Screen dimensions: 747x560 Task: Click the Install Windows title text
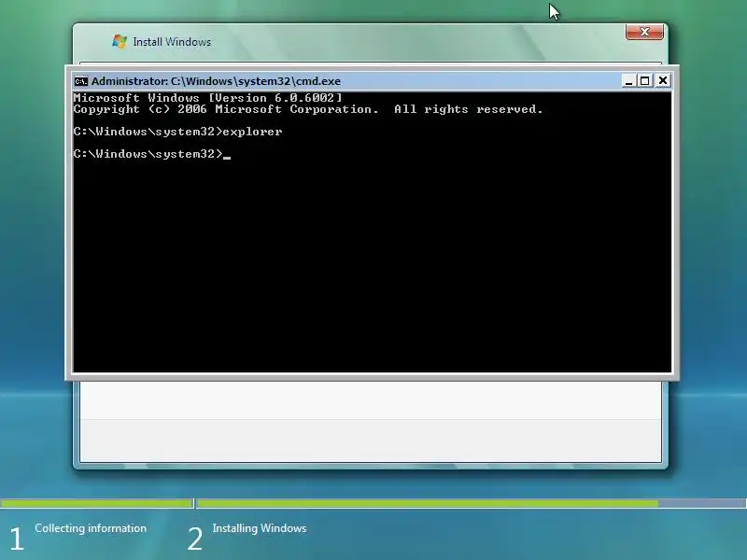(172, 42)
